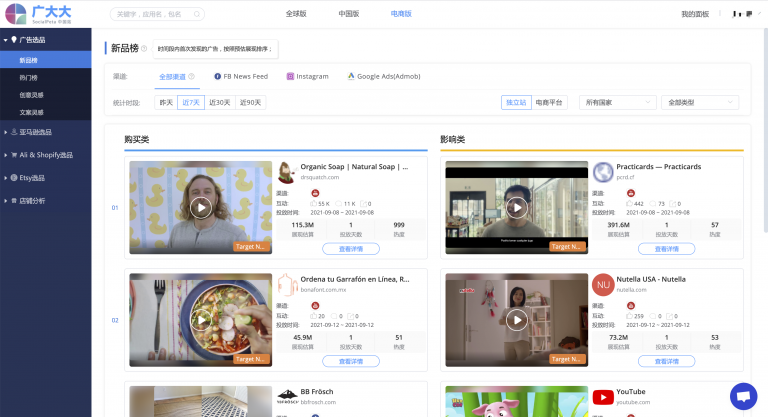This screenshot has width=768, height=417.
Task: Click the help icon beside 新品榜
Action: click(144, 49)
